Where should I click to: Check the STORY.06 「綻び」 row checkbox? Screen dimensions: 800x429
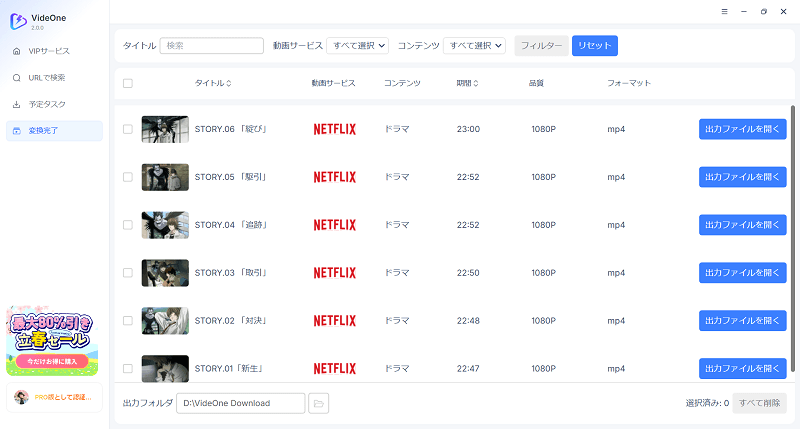[x=128, y=129]
